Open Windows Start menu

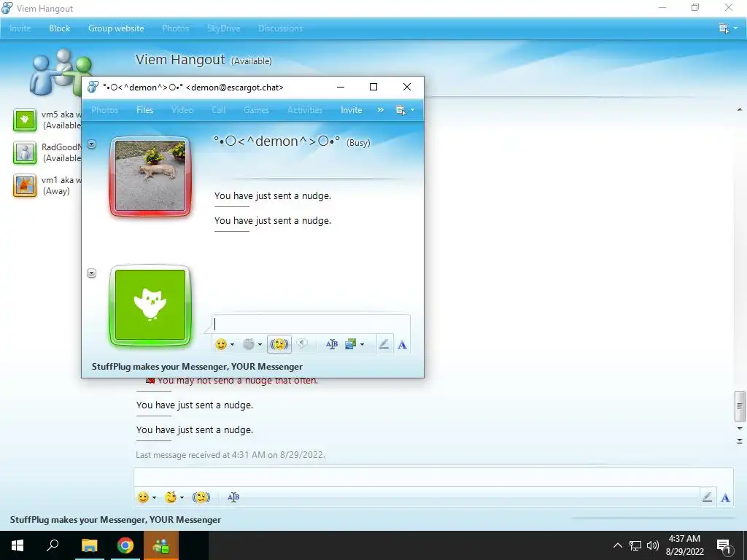click(x=18, y=545)
